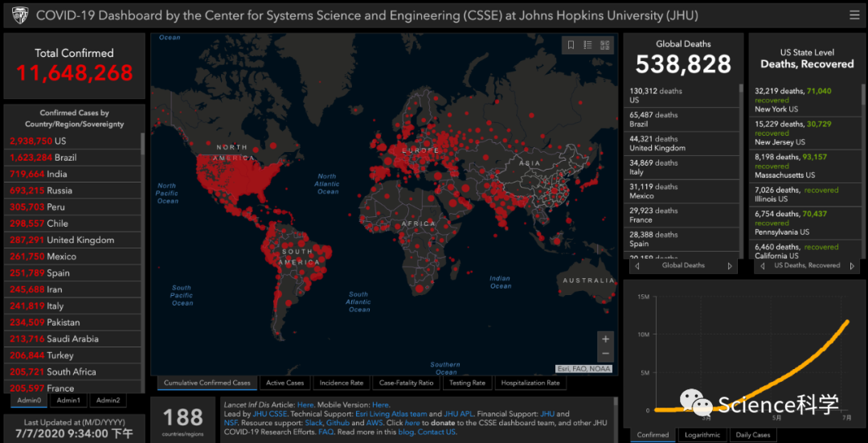Switch to Cumulative Confirmed Cases tab
868x443 pixels.
pyautogui.click(x=207, y=383)
